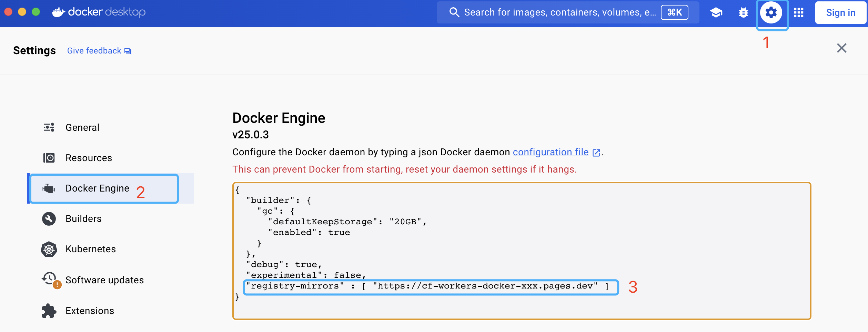Click the Give feedback link

(94, 51)
